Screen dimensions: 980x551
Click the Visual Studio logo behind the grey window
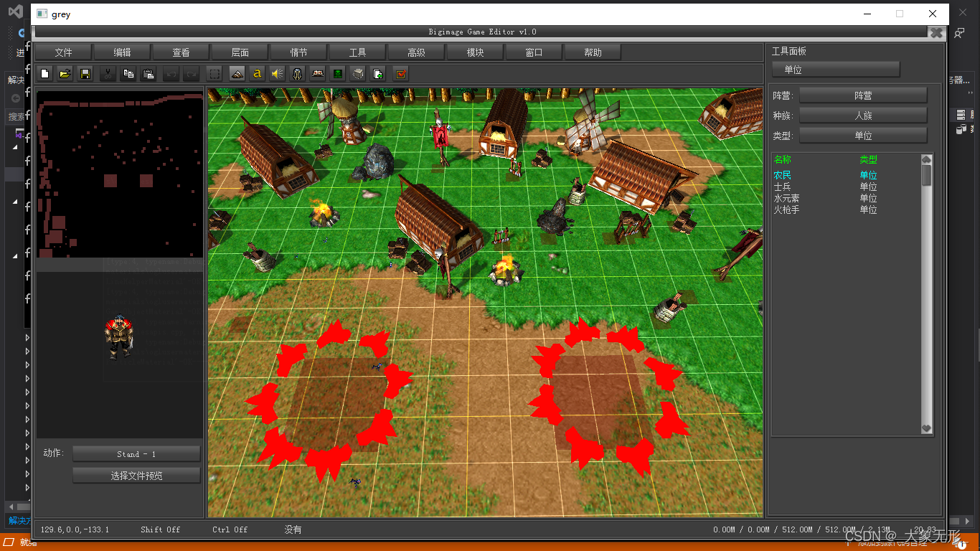[15, 11]
